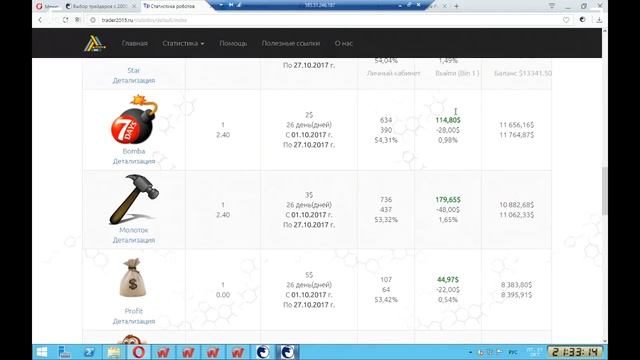Open the Opera menu button

(x=46, y=6)
